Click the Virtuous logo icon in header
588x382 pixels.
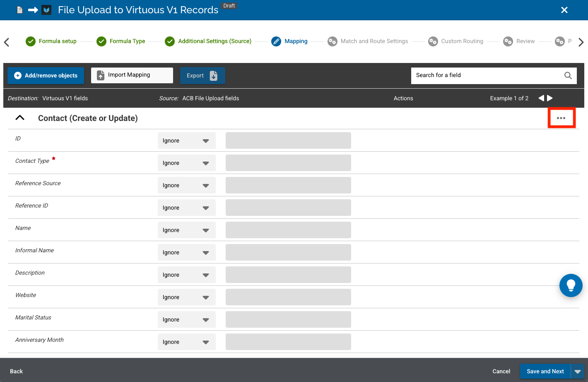click(46, 10)
